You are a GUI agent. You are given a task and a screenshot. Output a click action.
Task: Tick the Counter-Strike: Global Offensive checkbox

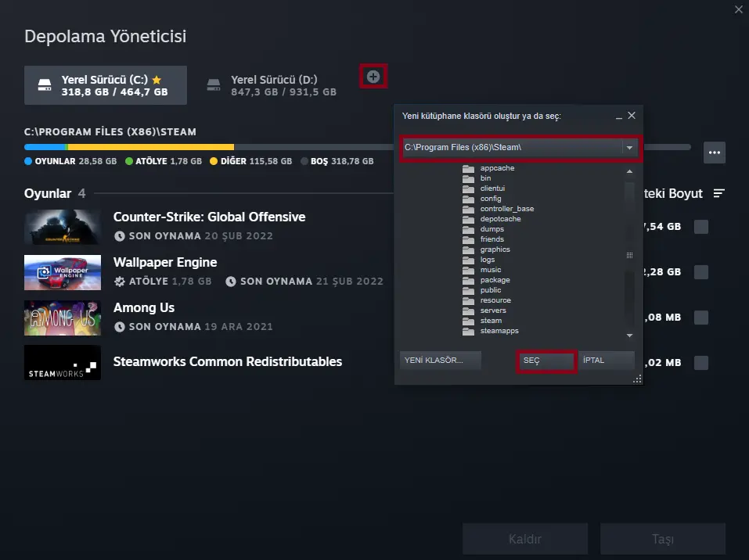click(x=700, y=227)
